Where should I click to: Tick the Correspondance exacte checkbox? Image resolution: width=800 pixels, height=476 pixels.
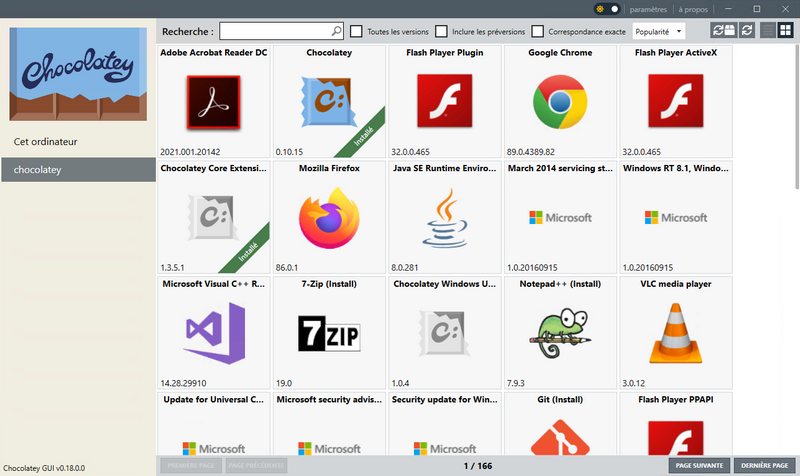(x=539, y=31)
